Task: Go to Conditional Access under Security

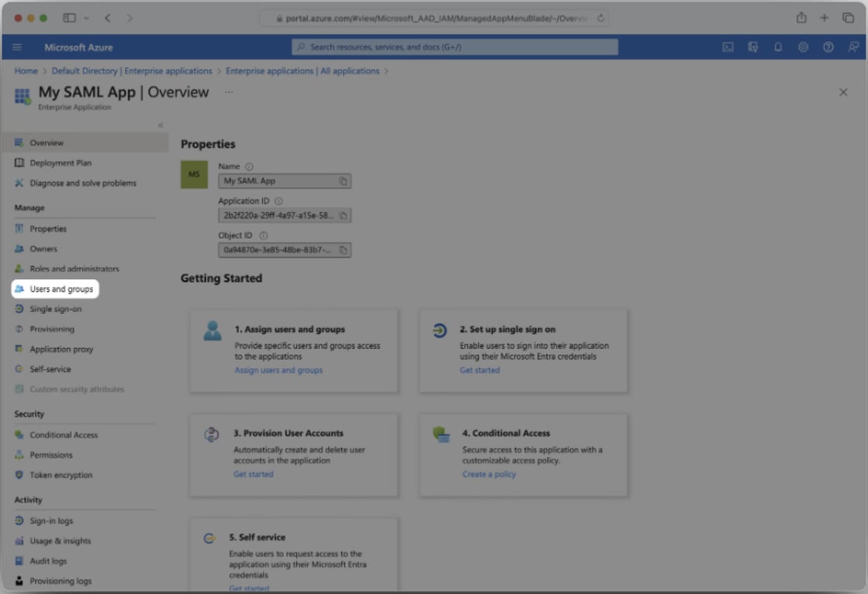Action: [x=63, y=435]
